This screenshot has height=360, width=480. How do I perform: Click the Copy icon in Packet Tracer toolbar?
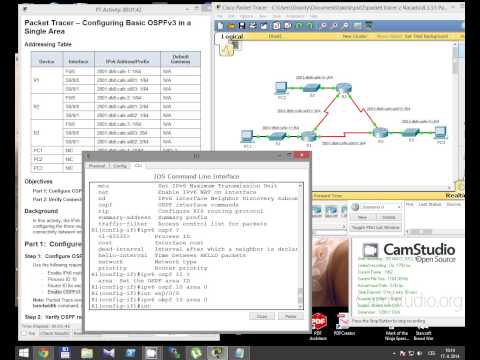pyautogui.click(x=277, y=26)
